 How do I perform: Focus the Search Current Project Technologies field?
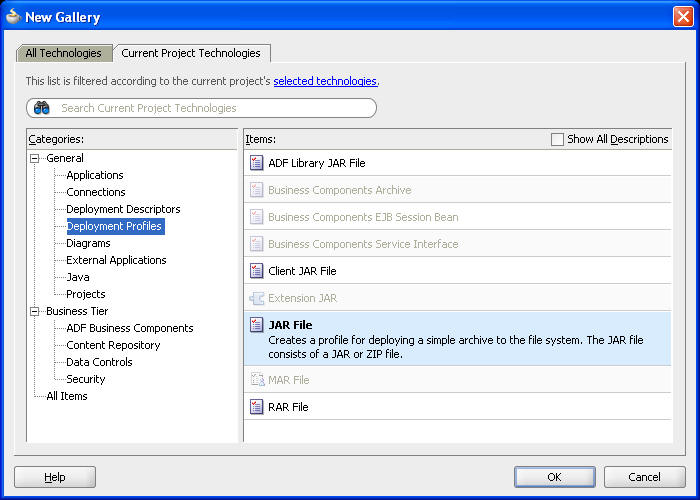210,108
